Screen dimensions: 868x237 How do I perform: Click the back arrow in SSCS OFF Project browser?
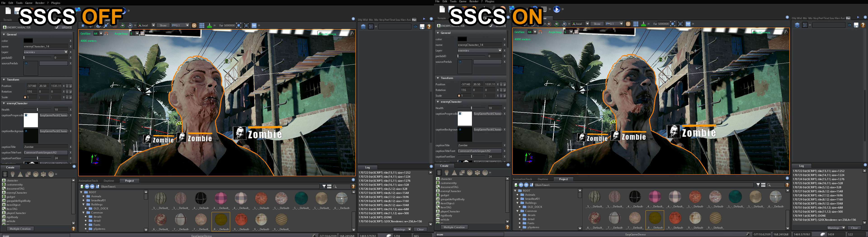[x=87, y=186]
